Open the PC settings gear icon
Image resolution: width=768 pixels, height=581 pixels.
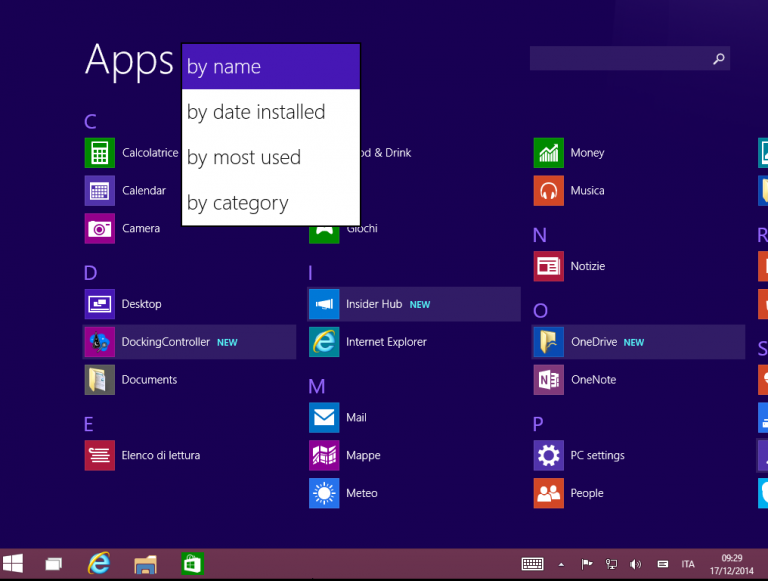pos(549,455)
